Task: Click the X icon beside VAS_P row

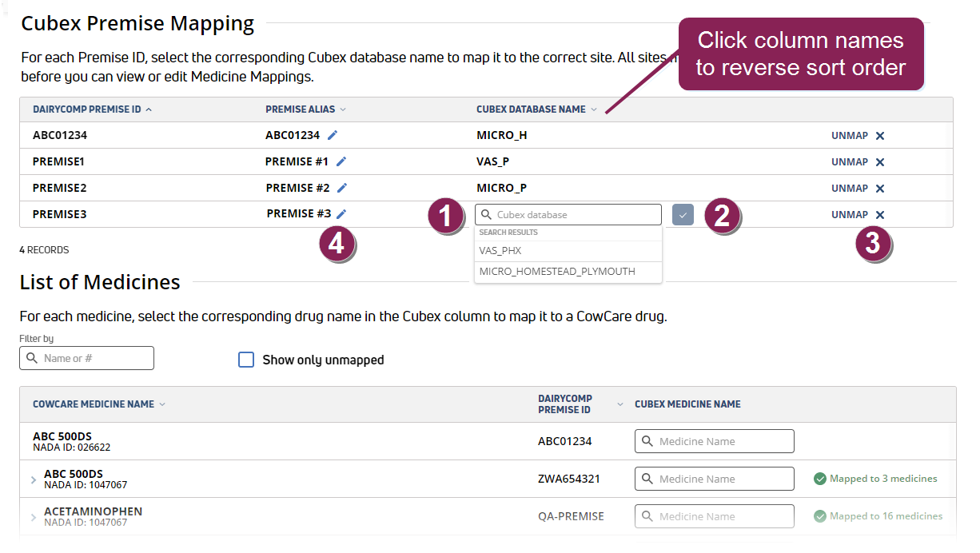Action: pos(880,162)
